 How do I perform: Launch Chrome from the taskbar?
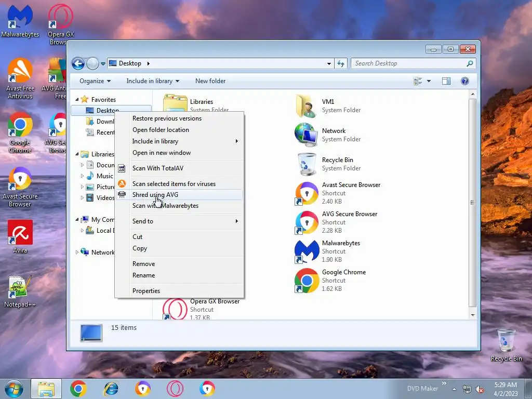pos(78,389)
